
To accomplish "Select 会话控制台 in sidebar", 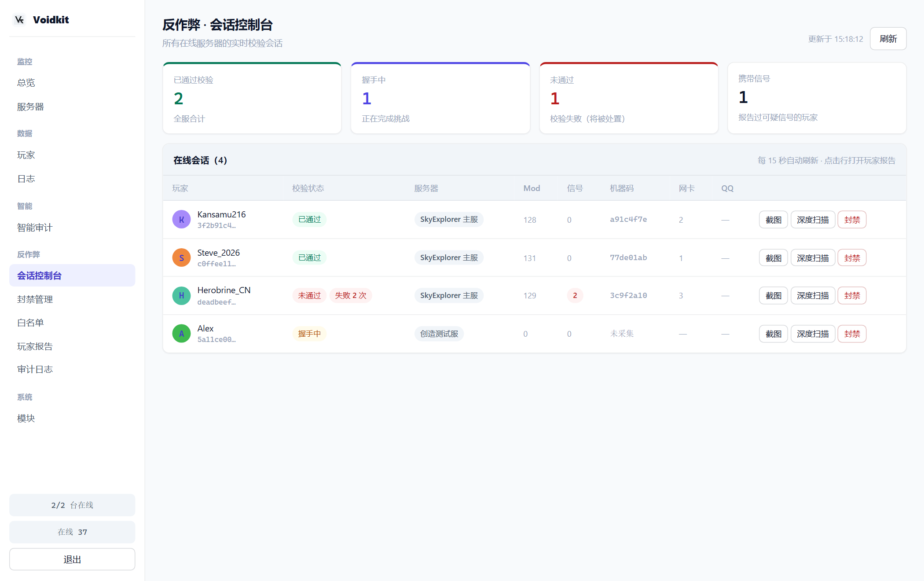I will pos(72,276).
